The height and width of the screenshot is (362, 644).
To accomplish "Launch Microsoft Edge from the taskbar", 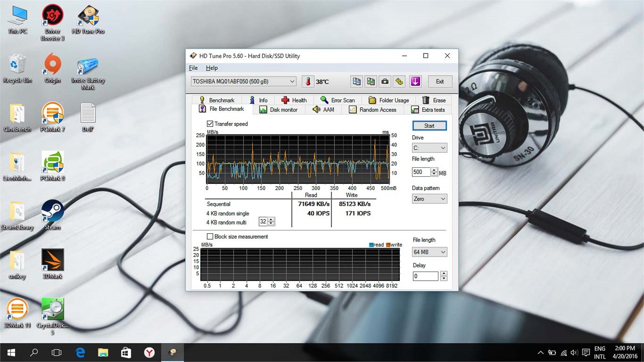I will coord(80,353).
